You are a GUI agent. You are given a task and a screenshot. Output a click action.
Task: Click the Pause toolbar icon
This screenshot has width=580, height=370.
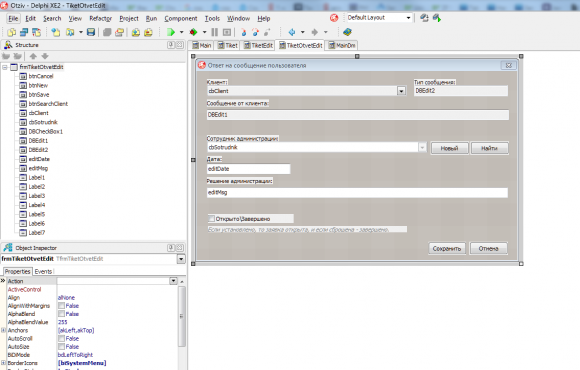pyautogui.click(x=215, y=32)
